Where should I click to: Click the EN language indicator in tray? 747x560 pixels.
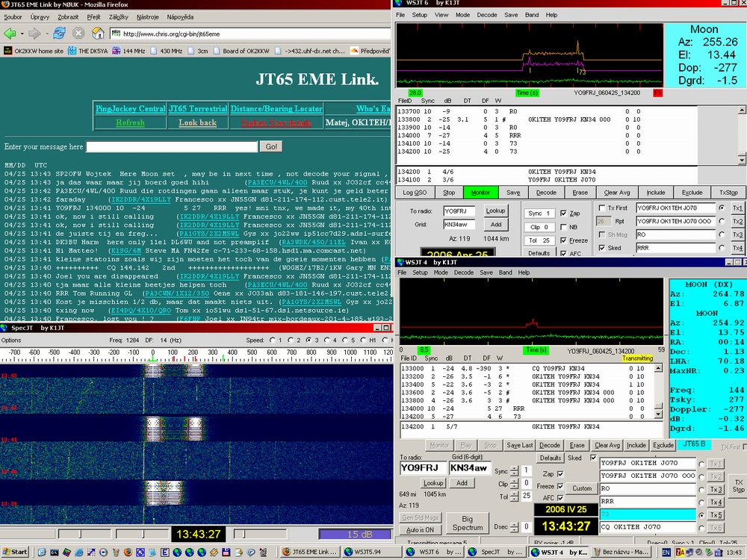[x=666, y=553]
